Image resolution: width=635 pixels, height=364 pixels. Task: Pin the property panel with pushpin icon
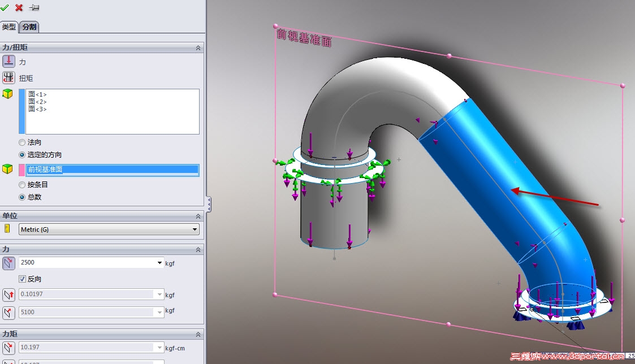click(x=34, y=7)
